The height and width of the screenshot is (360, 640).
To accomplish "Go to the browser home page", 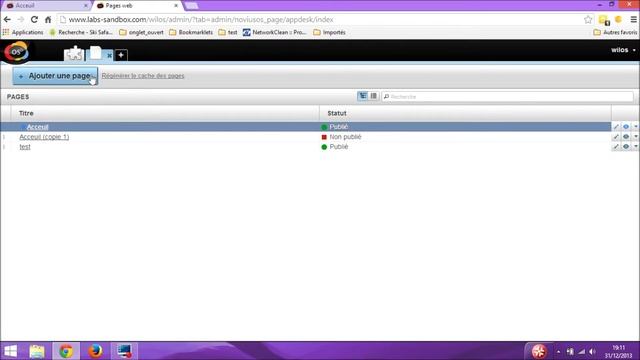I will point(48,20).
